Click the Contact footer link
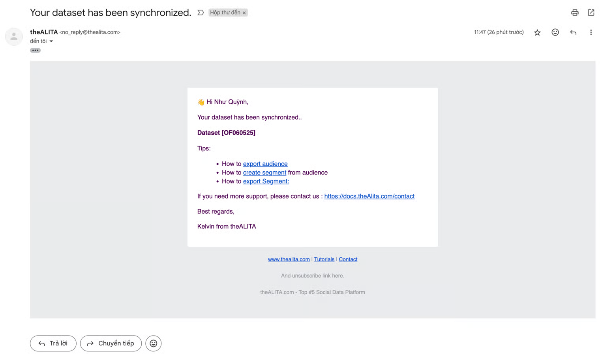The width and height of the screenshot is (600, 364). (x=348, y=259)
